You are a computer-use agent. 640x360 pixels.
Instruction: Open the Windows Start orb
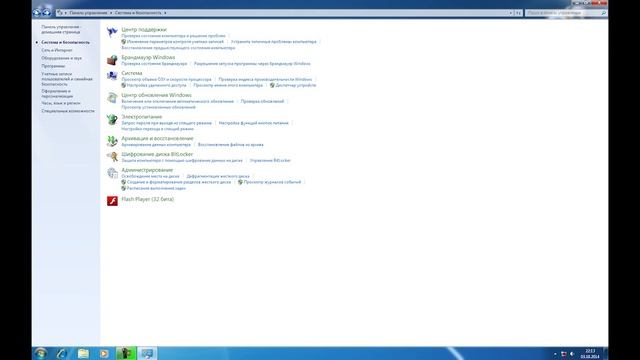coord(41,353)
